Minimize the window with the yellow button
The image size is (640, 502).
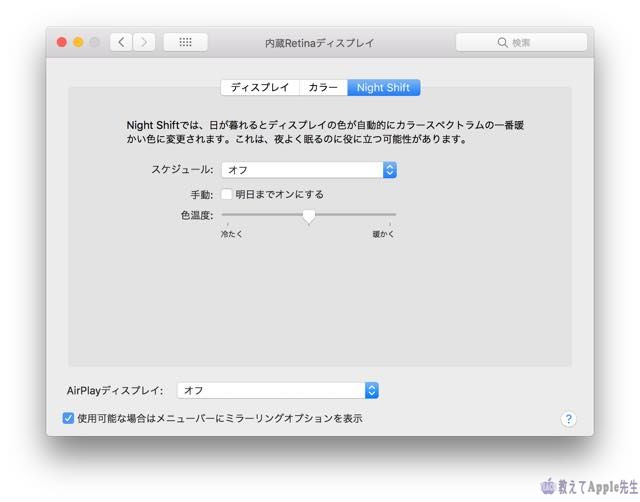tap(78, 42)
